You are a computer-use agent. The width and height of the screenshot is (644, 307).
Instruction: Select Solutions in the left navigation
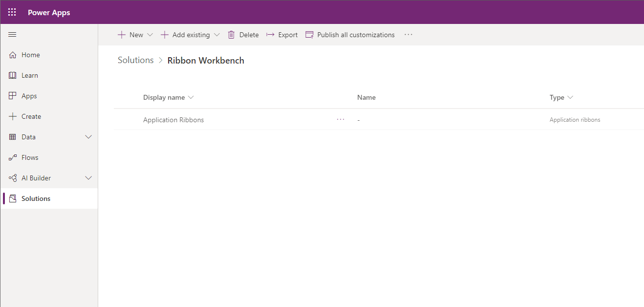tap(36, 198)
